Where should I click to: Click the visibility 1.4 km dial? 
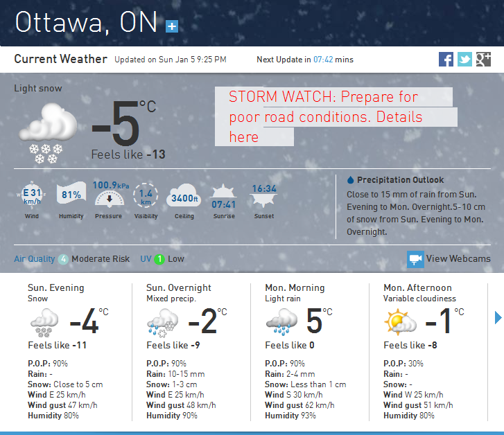pos(146,195)
